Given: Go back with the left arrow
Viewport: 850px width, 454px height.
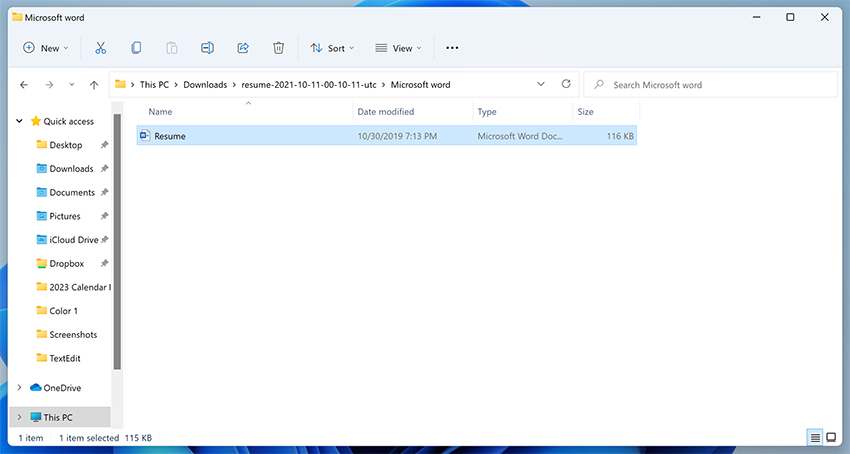Looking at the screenshot, I should [x=24, y=85].
